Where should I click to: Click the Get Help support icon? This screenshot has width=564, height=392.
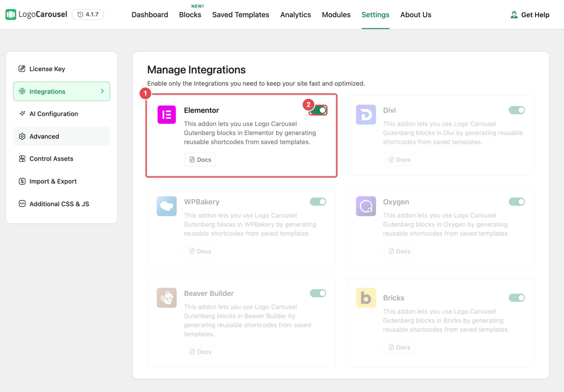pos(514,15)
